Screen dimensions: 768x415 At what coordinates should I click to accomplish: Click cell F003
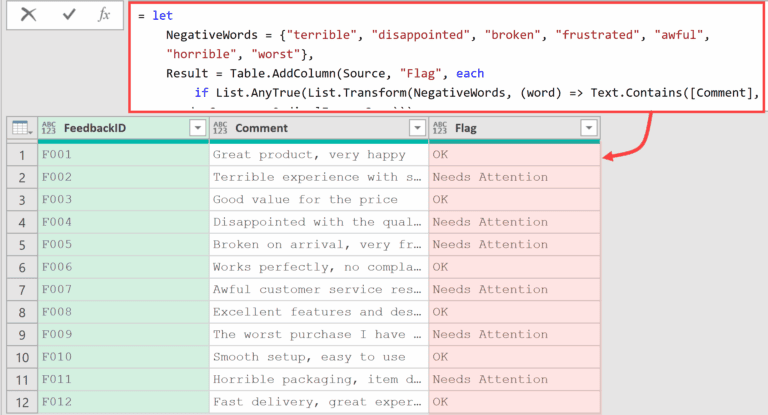(x=123, y=200)
